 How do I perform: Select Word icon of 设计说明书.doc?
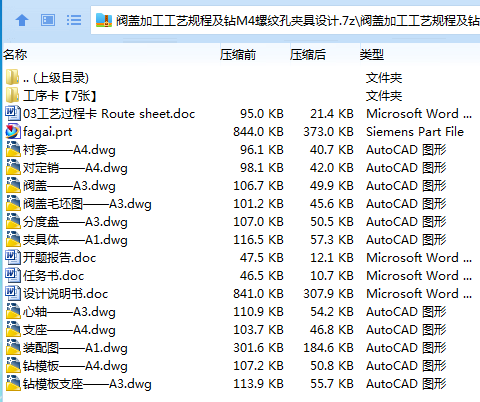pyautogui.click(x=13, y=293)
